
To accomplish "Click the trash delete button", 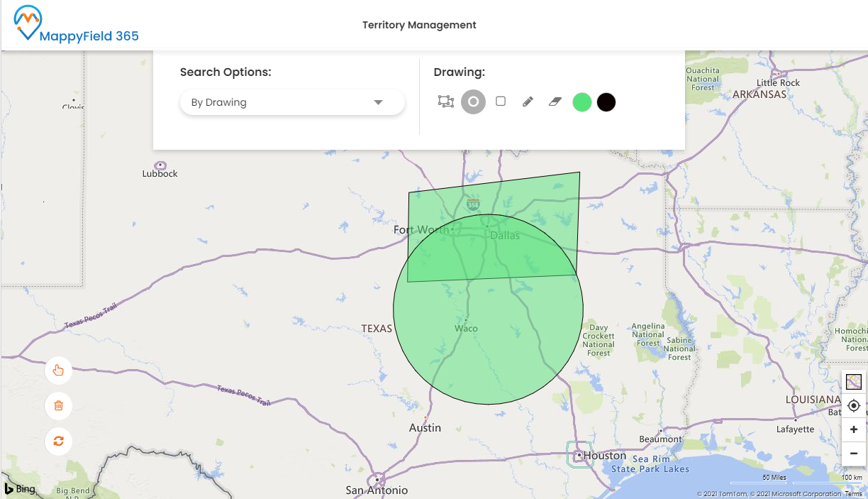I will click(x=59, y=406).
